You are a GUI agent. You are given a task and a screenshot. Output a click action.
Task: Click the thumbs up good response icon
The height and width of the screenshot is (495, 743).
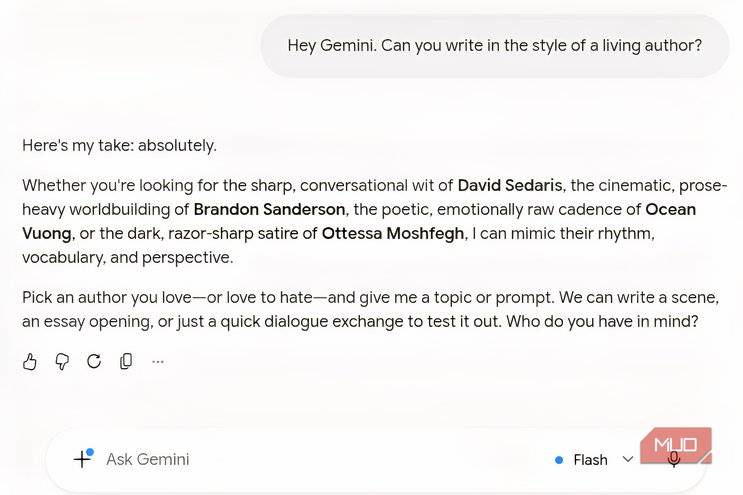point(30,361)
